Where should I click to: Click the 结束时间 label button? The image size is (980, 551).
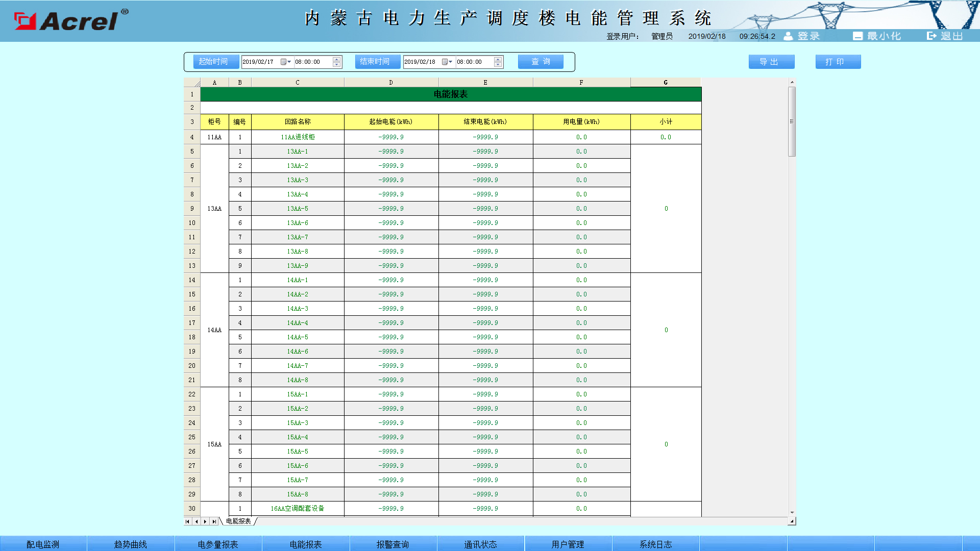[377, 62]
